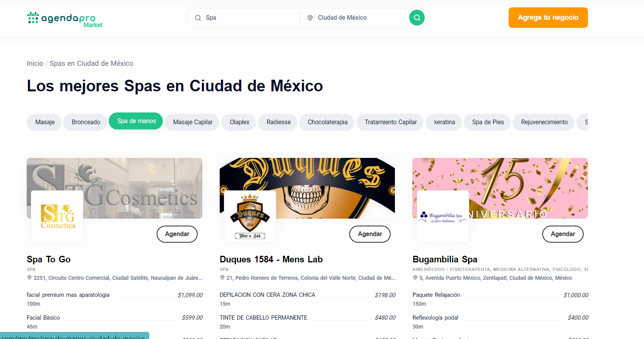Click the Duques 1584 crest logo
Screen dimensions: 644x339
pos(250,216)
